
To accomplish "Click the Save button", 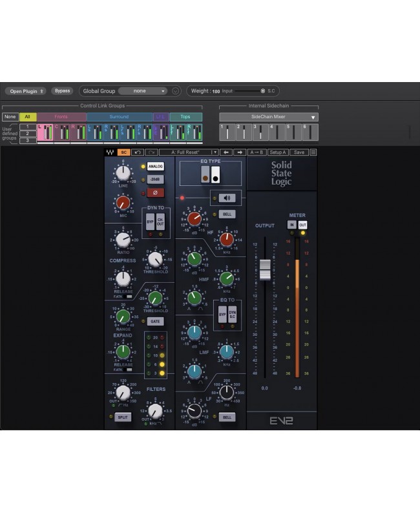I will [x=299, y=152].
